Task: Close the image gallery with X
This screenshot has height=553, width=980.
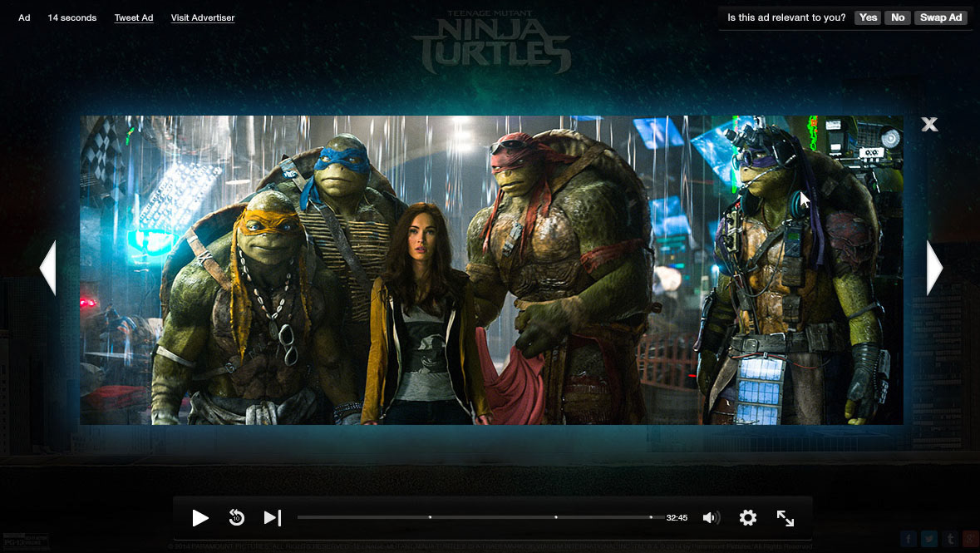Action: 929,124
